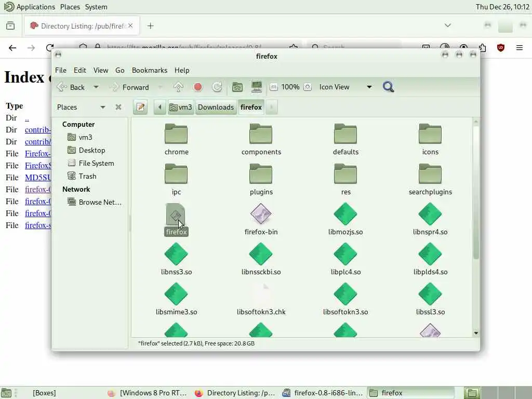Screen dimensions: 532x399
Task: Click the red Stop loading icon
Action: (198, 87)
